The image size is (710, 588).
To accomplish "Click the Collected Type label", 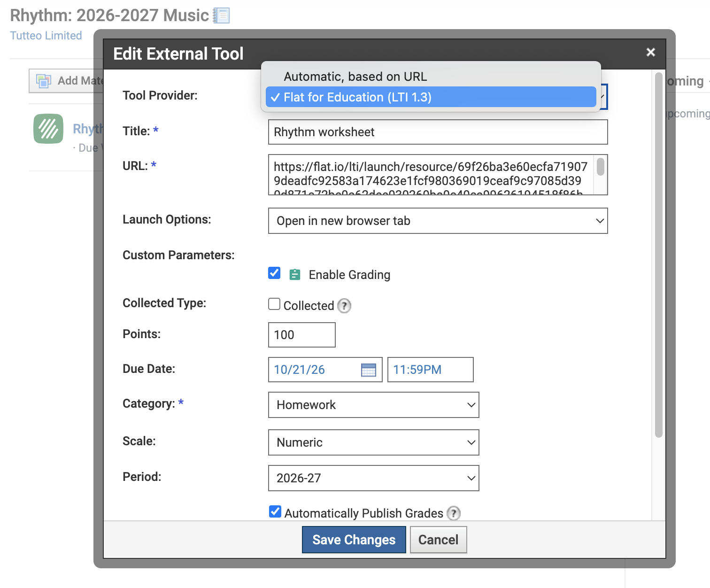I will (x=164, y=303).
